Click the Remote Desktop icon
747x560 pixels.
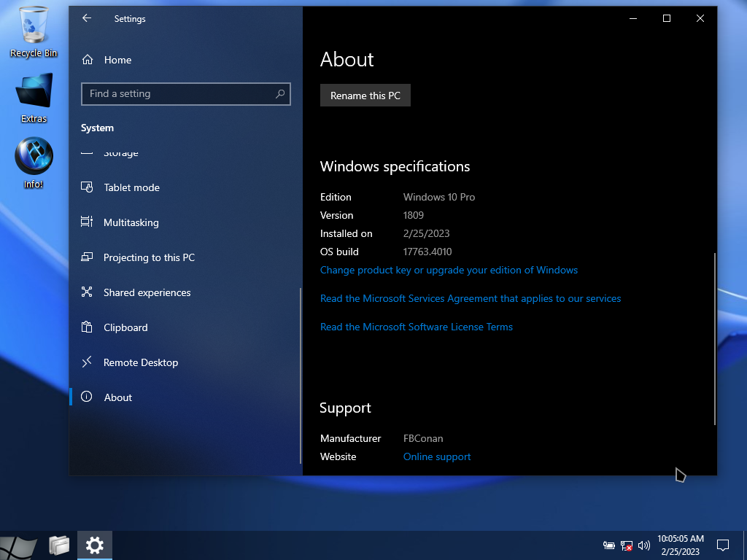point(87,362)
